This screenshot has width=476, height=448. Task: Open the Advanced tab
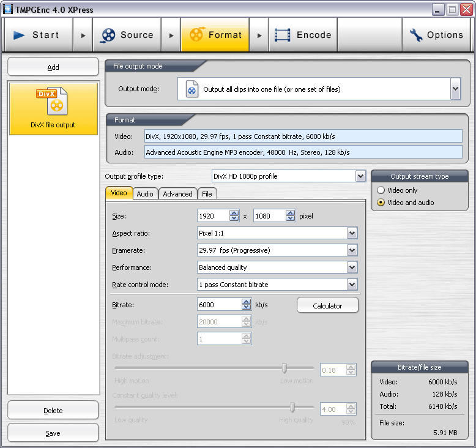pyautogui.click(x=177, y=194)
